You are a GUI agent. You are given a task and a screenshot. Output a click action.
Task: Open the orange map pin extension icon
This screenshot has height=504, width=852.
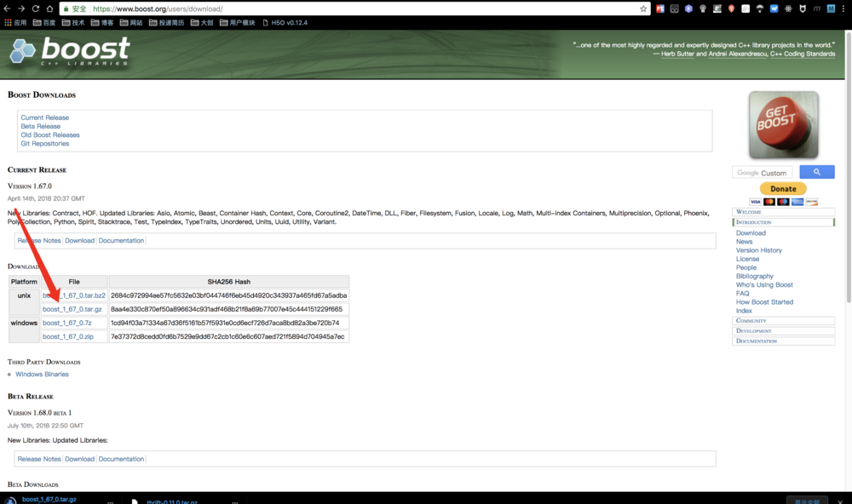pyautogui.click(x=731, y=9)
